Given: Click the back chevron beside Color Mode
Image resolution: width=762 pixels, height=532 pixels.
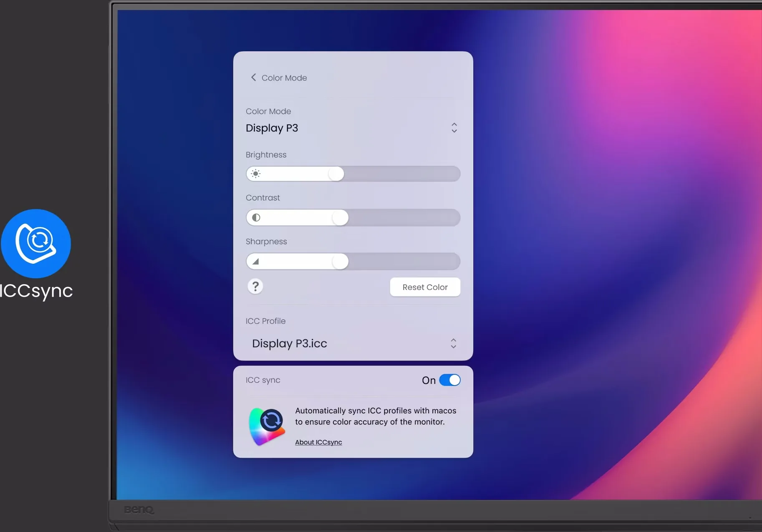Looking at the screenshot, I should tap(253, 78).
